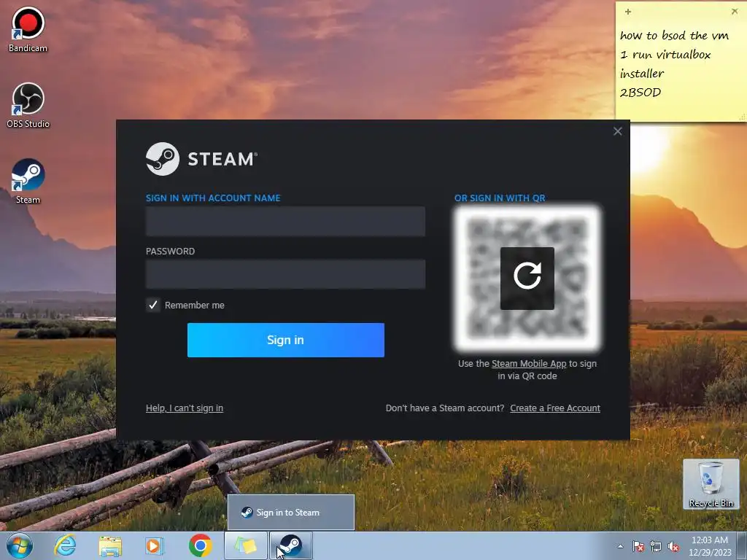Show hidden tray icons arrow
Viewport: 747px width, 560px height.
[x=620, y=547]
